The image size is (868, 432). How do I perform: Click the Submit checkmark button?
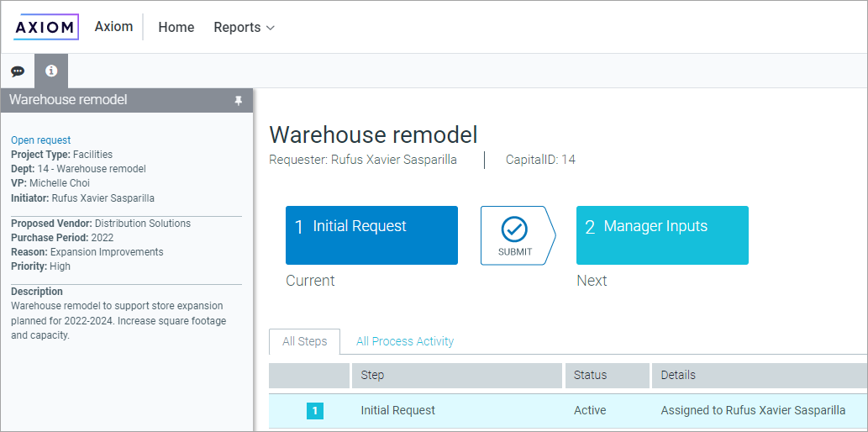(514, 235)
